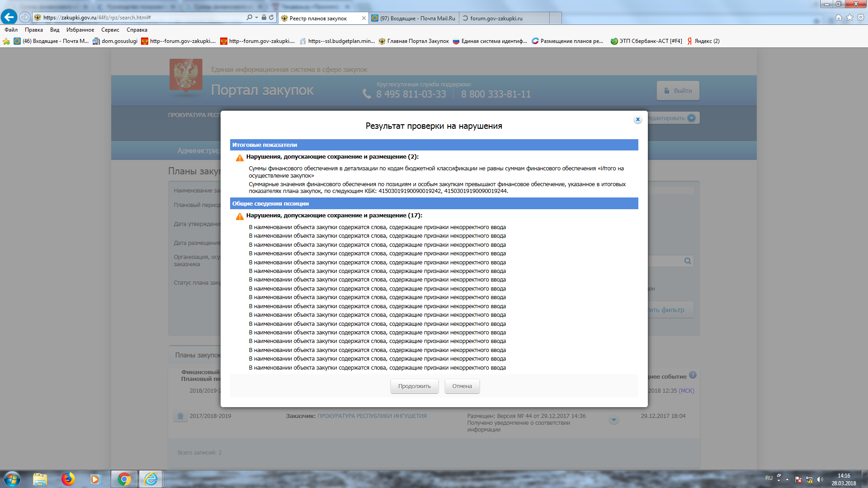Click the volume icon in system tray
The image size is (868, 488).
point(820,479)
